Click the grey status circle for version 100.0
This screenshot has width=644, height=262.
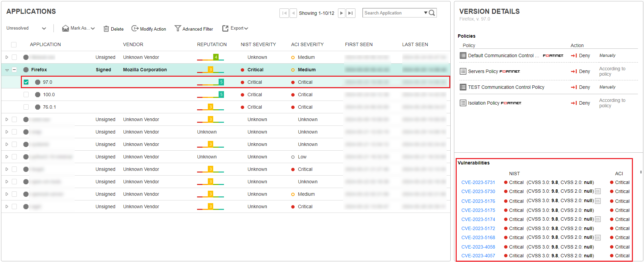[38, 95]
